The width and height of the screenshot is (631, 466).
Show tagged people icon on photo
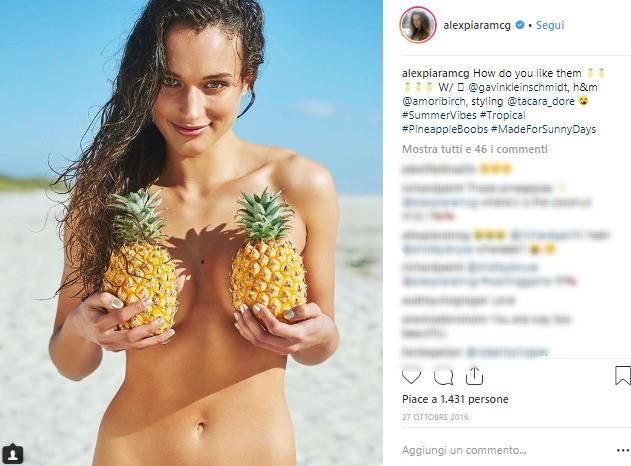pos(13,454)
